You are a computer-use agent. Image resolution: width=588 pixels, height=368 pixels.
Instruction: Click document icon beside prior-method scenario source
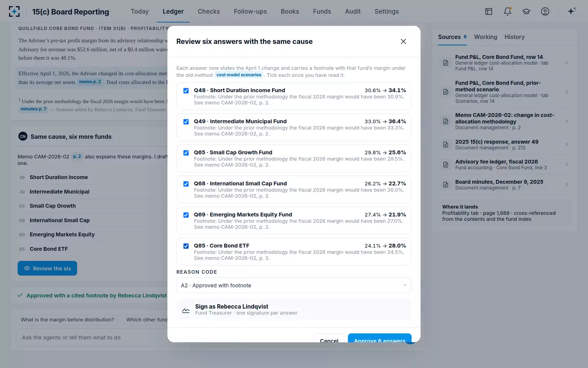click(x=446, y=92)
